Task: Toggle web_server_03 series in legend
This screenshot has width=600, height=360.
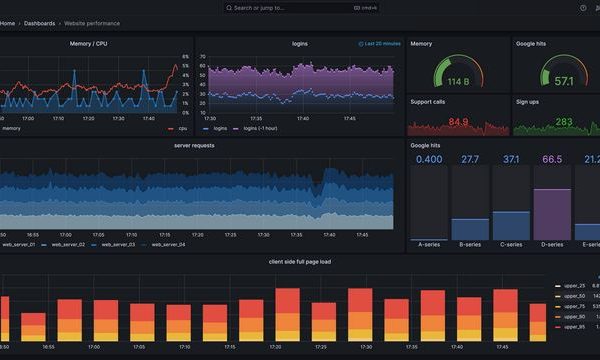Action: (113, 244)
